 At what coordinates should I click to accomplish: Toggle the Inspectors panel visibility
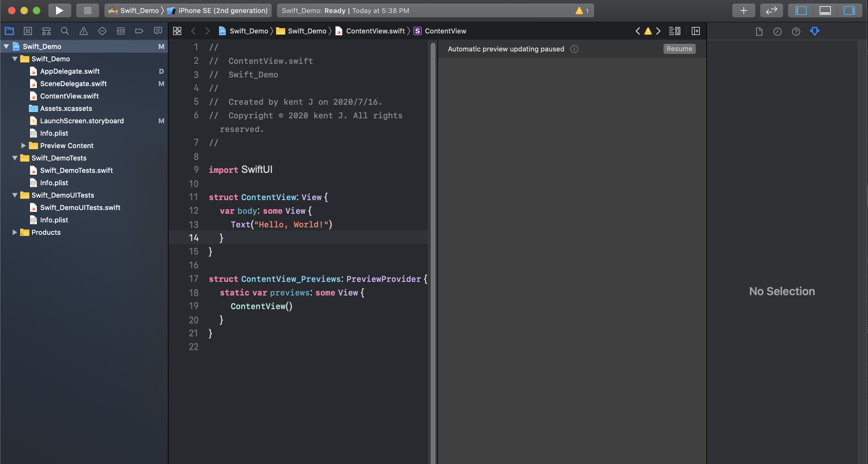(849, 11)
